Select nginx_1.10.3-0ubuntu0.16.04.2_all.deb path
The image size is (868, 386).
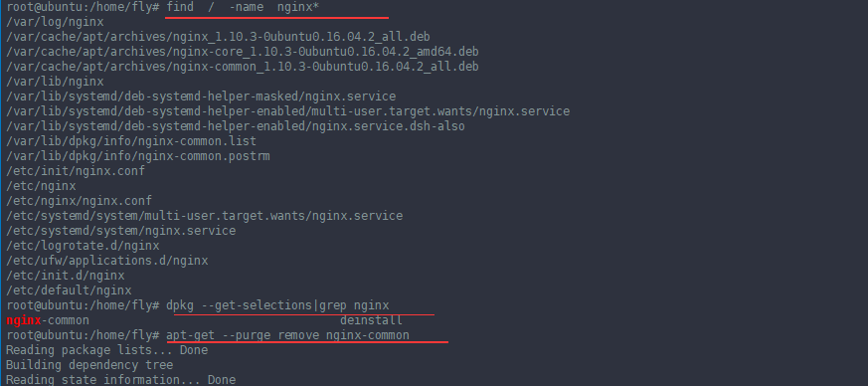point(218,37)
